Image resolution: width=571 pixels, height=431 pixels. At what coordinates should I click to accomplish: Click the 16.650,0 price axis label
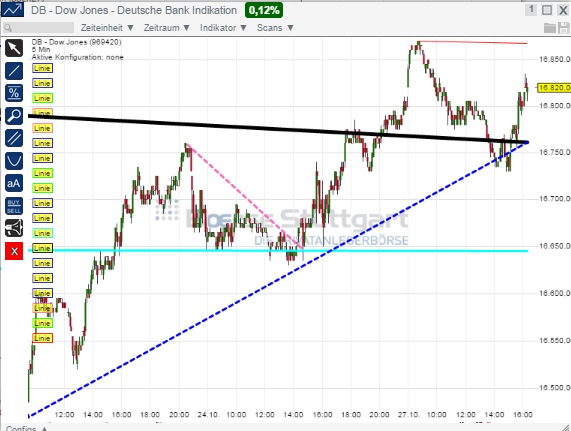(x=555, y=246)
